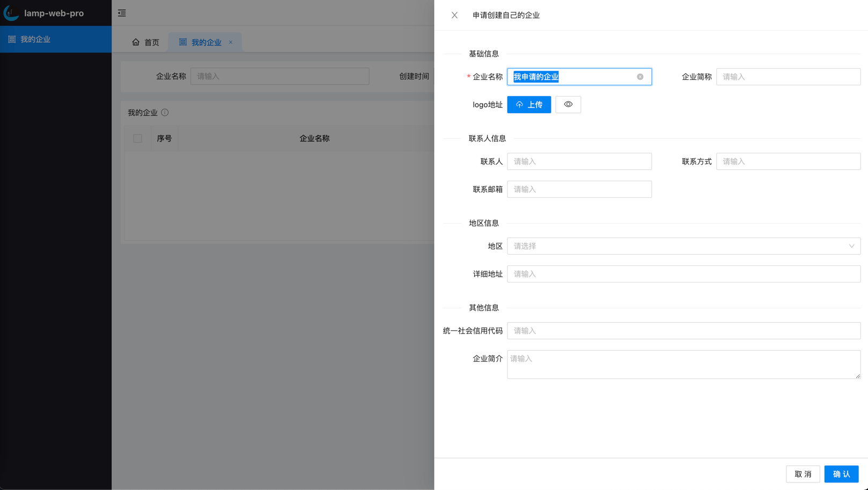Click the lamp-web-pro logo icon
Image resolution: width=868 pixels, height=490 pixels.
click(11, 13)
